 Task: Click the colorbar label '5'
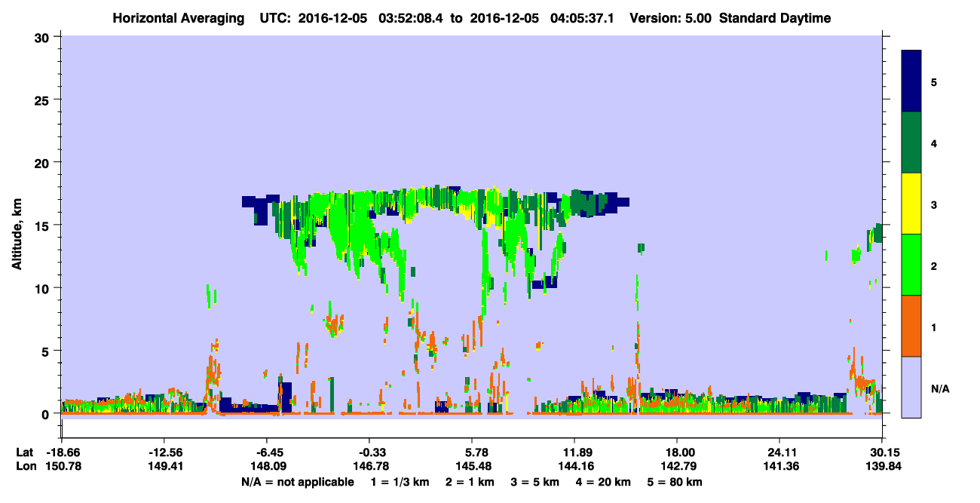[933, 81]
